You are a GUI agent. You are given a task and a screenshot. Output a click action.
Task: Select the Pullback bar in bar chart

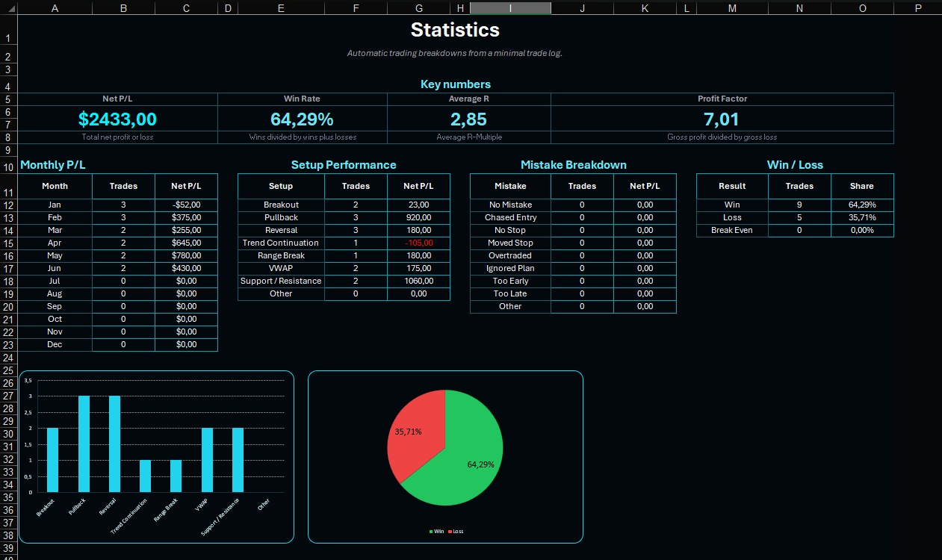[x=84, y=444]
